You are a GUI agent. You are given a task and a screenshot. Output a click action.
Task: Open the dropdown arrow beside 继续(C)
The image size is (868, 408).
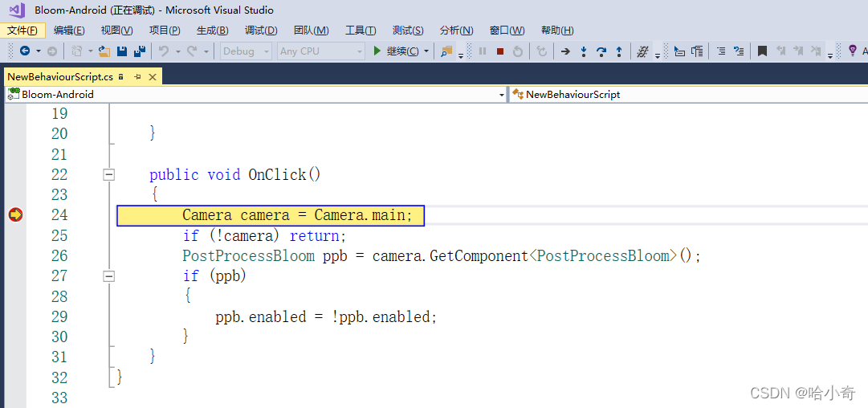tap(426, 51)
